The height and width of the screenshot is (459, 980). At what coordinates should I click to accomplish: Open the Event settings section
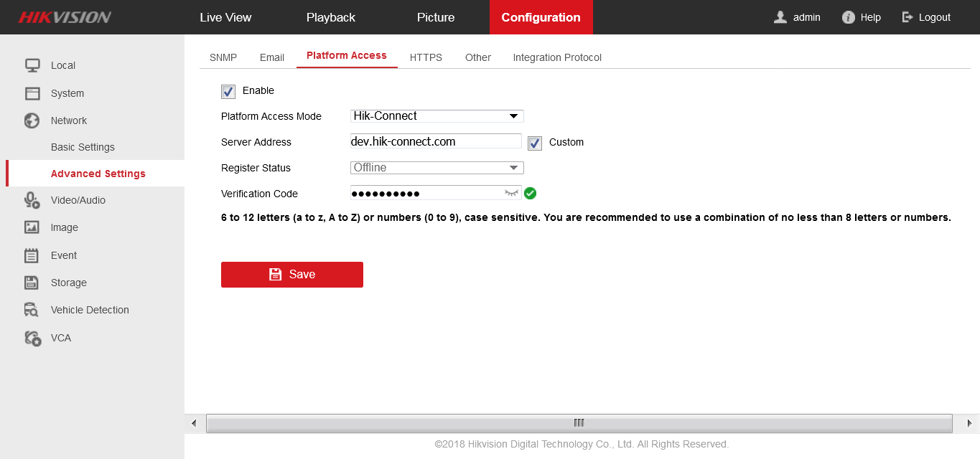pyautogui.click(x=63, y=255)
